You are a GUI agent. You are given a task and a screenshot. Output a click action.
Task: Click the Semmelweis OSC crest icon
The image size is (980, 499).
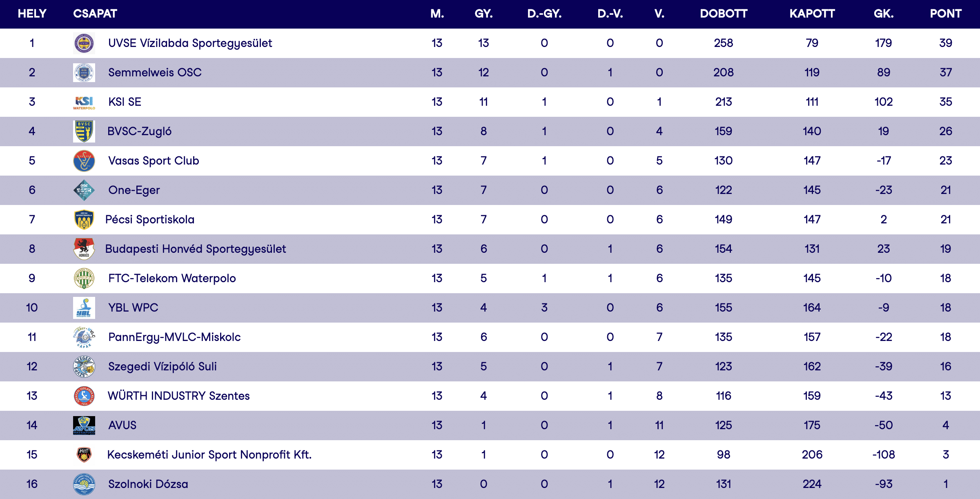[84, 73]
